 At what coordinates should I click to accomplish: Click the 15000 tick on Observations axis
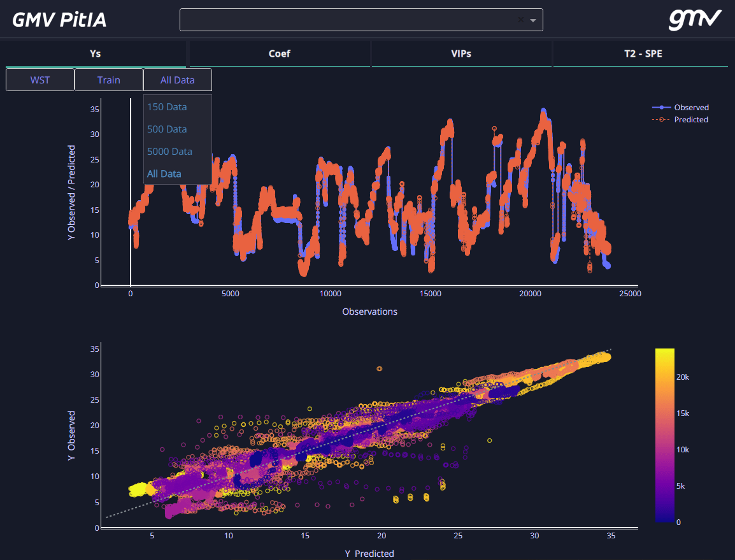[431, 294]
